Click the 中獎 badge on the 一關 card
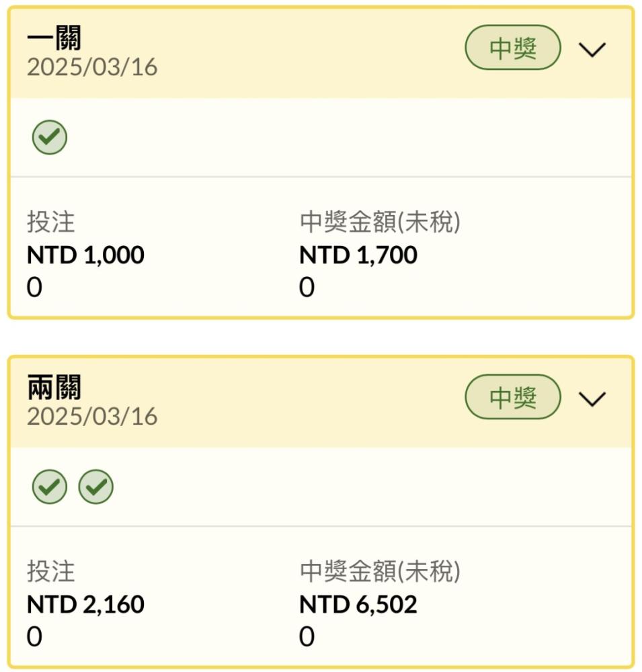This screenshot has height=672, width=642. point(513,48)
